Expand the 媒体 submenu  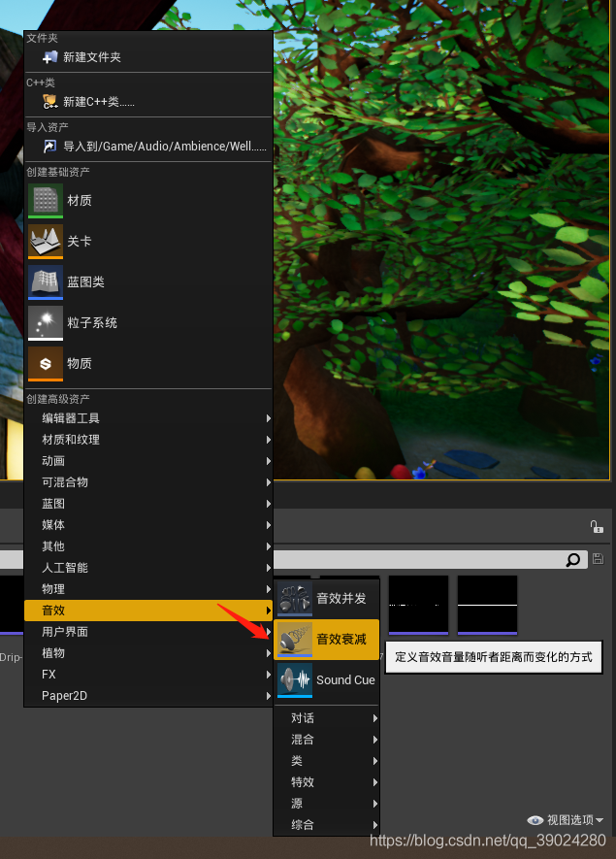point(147,525)
